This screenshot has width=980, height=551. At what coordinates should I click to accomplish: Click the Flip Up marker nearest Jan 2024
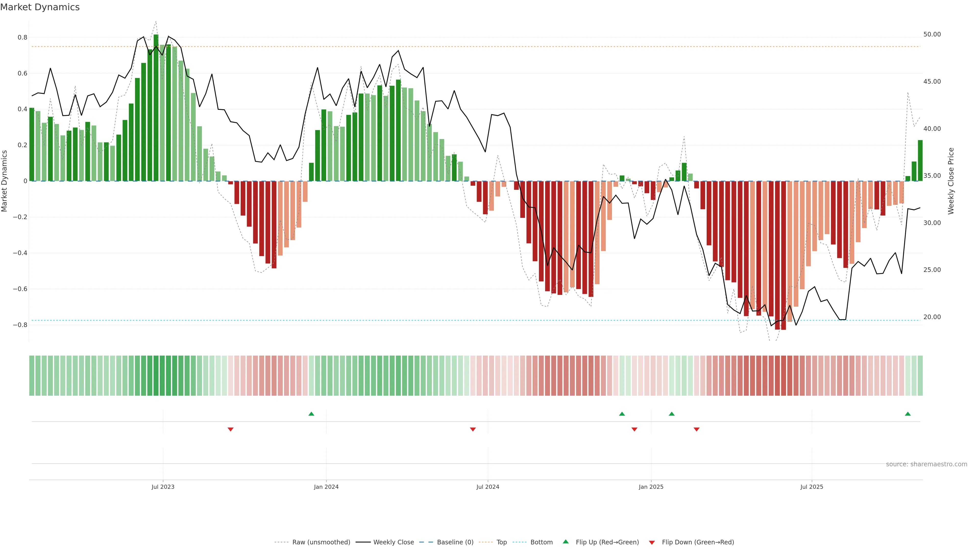311,414
